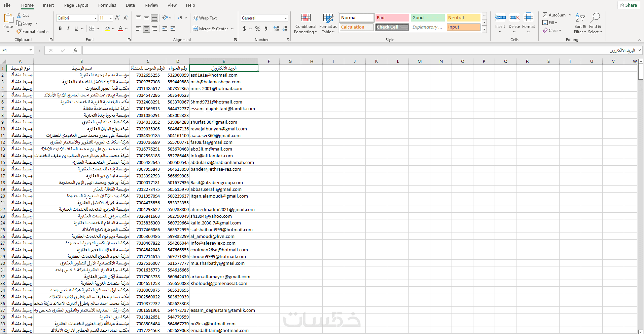Open the Name Box dropdown arrow

point(31,50)
